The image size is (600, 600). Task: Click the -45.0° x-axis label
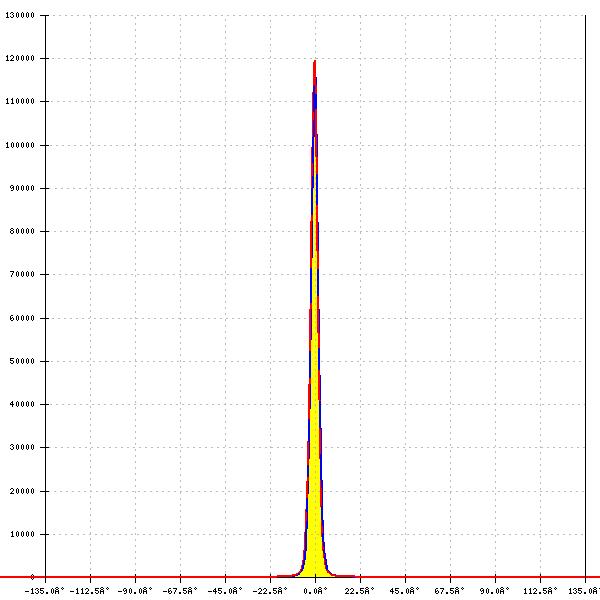pos(226,591)
